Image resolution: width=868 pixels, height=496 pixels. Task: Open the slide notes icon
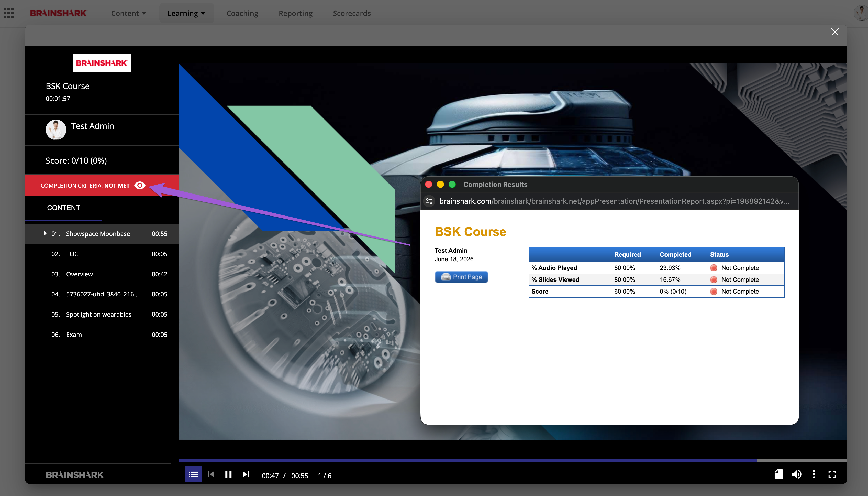tap(779, 474)
